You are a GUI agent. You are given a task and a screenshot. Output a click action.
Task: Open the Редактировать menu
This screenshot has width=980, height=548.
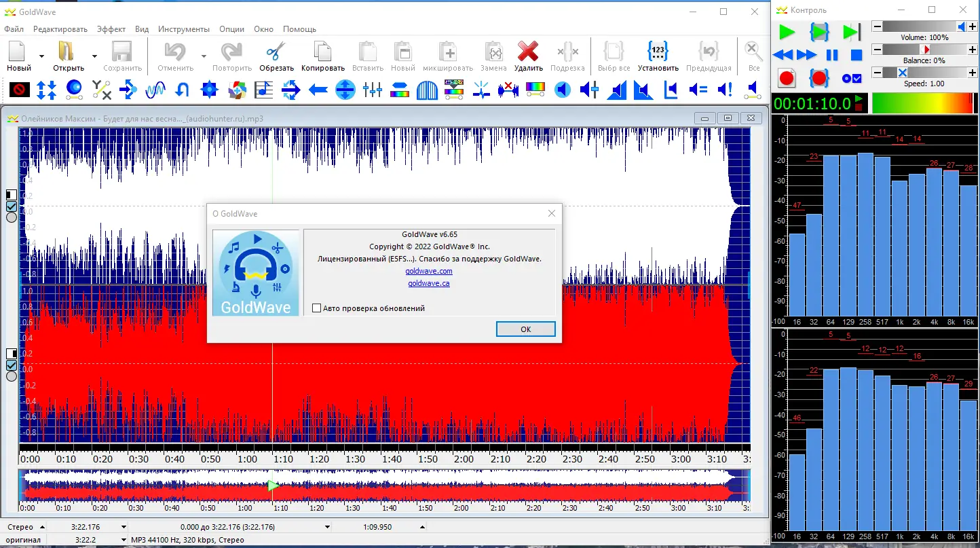point(60,29)
